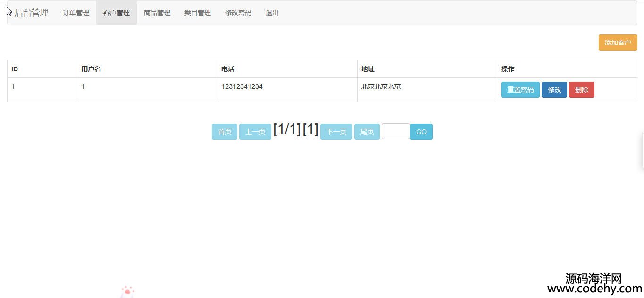Click the paw icon at the bottom
The height and width of the screenshot is (298, 644).
tap(127, 292)
